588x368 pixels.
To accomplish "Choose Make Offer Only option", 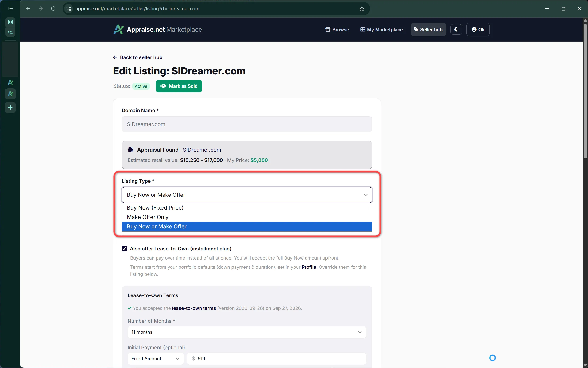I will 247,217.
